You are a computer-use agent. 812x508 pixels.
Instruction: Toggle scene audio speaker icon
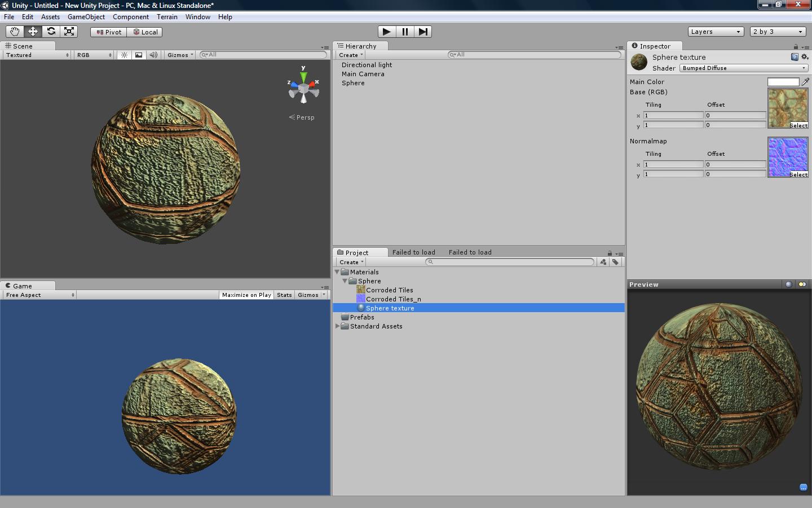153,55
